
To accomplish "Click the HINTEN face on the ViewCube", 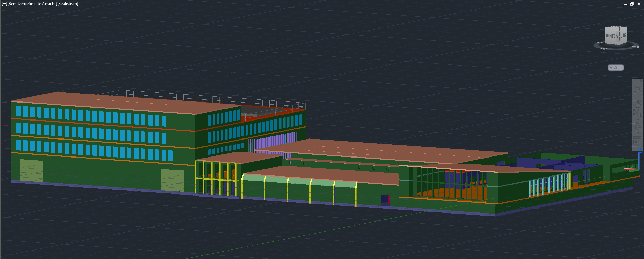I will pos(612,36).
